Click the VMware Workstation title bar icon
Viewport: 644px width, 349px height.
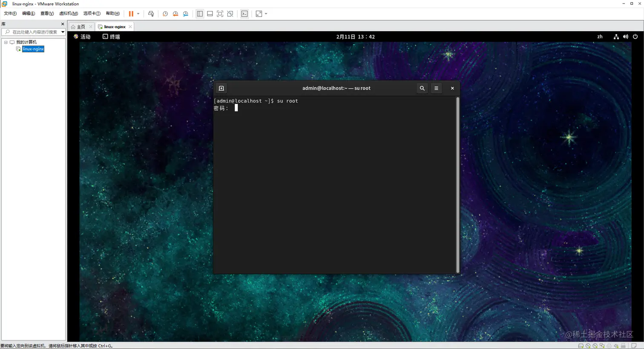coord(5,4)
